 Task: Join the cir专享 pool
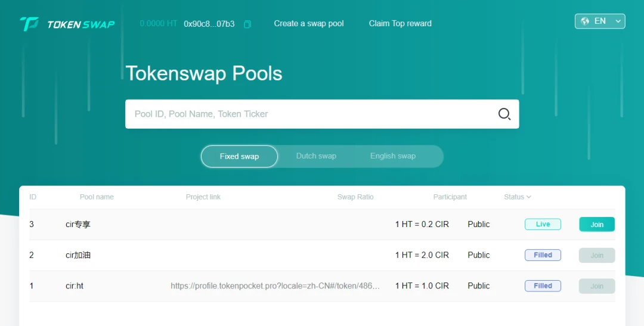597,224
